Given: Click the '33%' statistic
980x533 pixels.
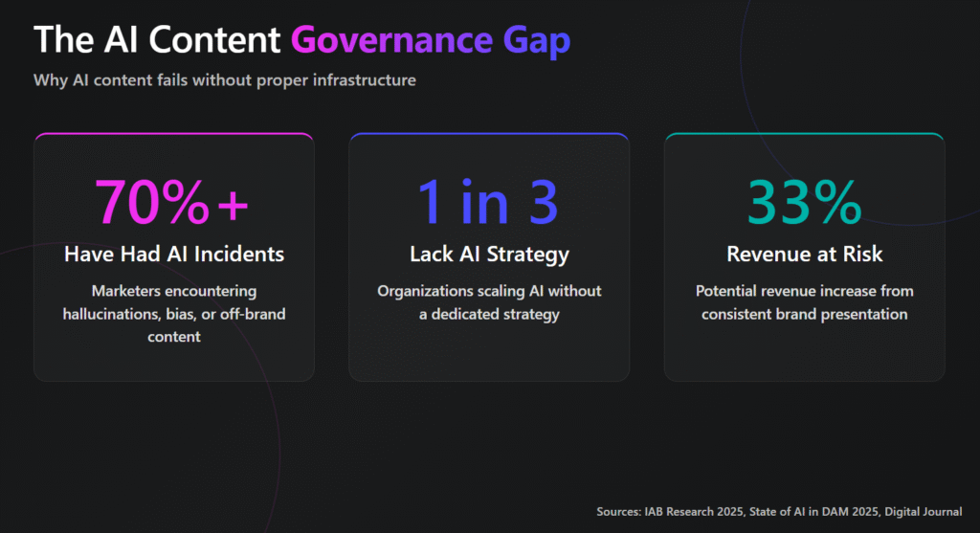Looking at the screenshot, I should 805,202.
